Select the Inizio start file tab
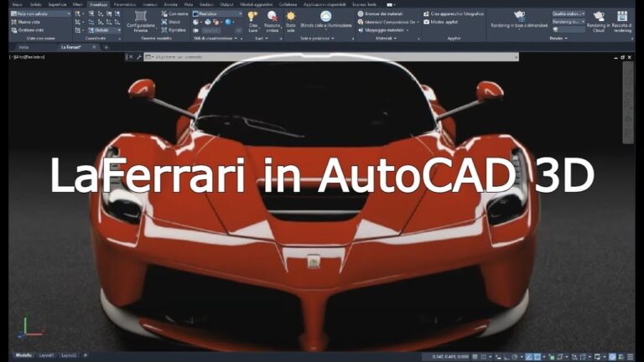The image size is (644, 362). pos(23,47)
